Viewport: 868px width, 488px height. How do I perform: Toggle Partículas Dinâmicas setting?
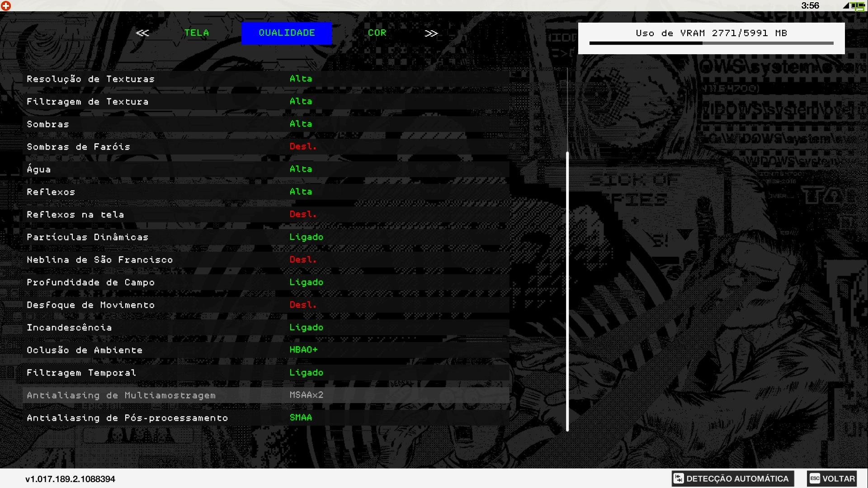266,237
